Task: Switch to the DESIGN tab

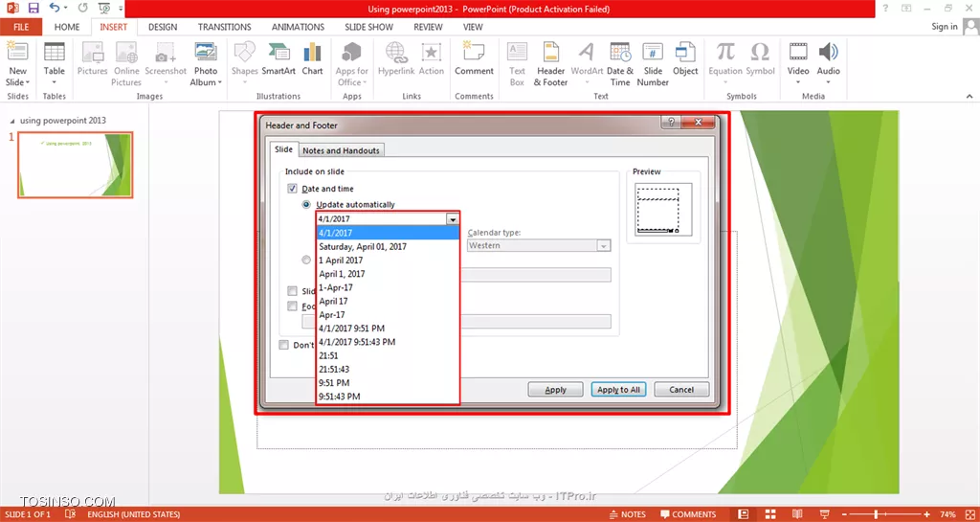Action: coord(163,27)
